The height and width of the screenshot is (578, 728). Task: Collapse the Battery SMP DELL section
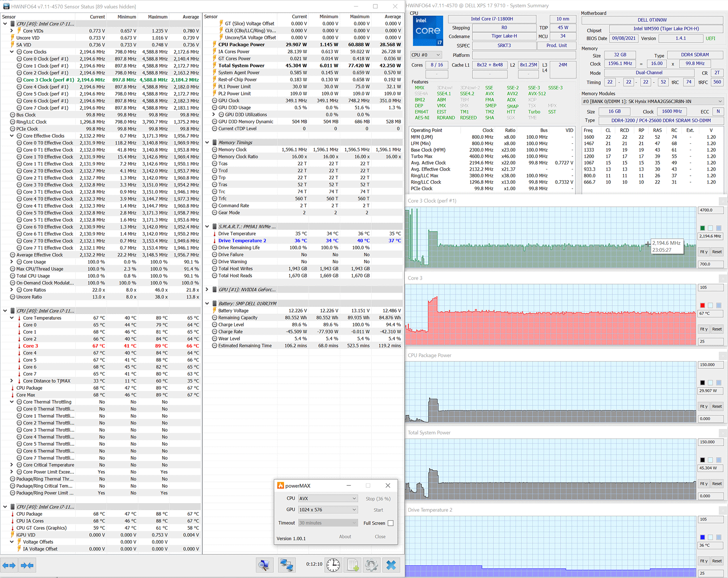(x=207, y=304)
